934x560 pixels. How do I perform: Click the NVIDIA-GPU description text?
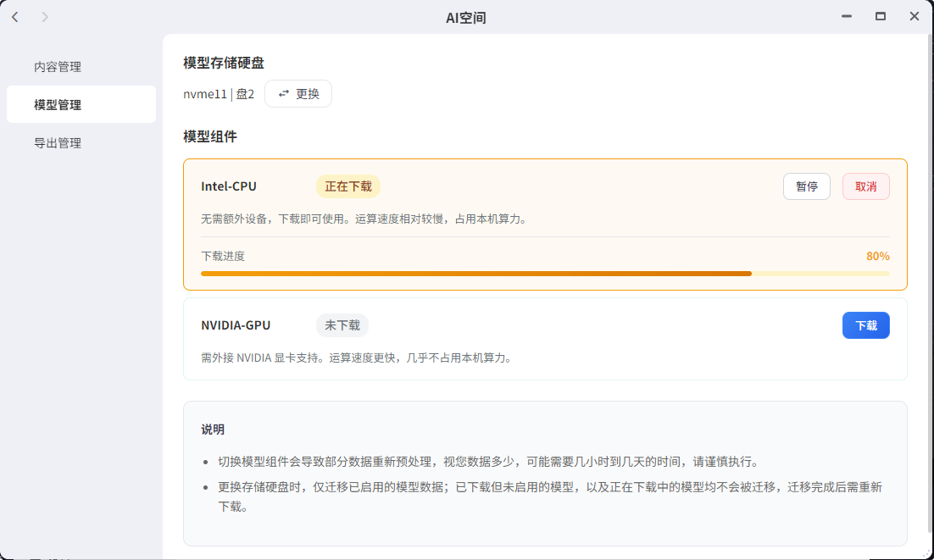point(357,358)
